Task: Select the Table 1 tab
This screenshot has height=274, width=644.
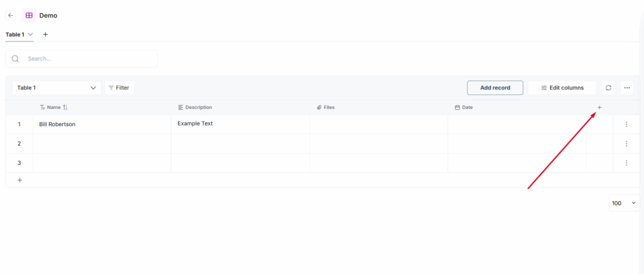Action: pos(14,34)
